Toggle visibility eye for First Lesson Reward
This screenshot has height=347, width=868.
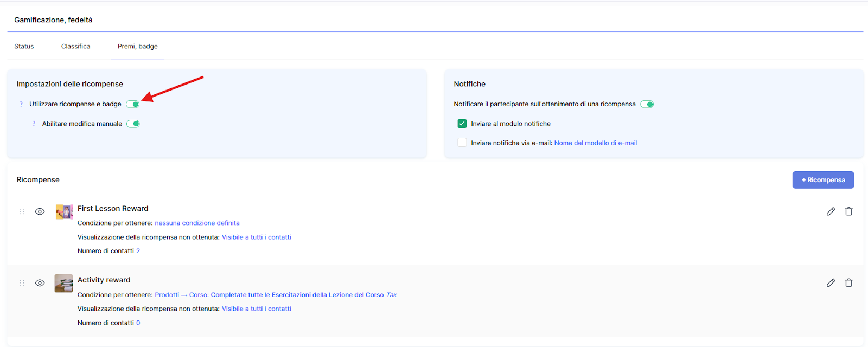(40, 211)
